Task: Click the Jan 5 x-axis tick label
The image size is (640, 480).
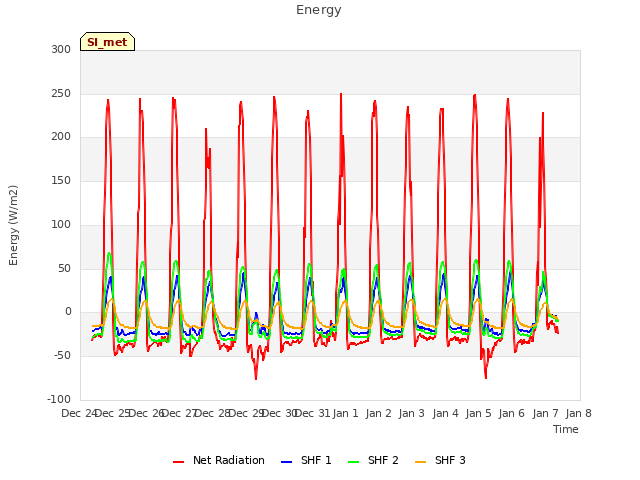Action: (479, 413)
